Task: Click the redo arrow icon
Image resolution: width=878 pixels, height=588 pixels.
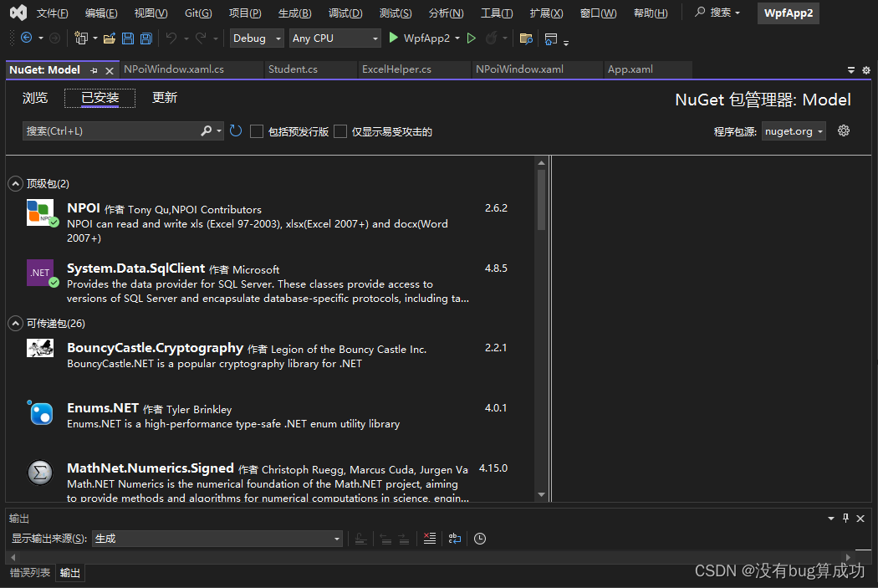Action: (x=201, y=38)
